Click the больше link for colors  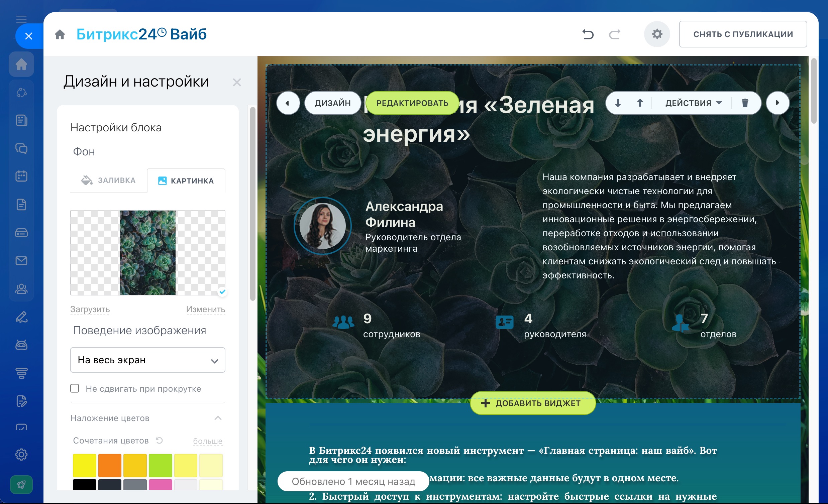tap(208, 441)
